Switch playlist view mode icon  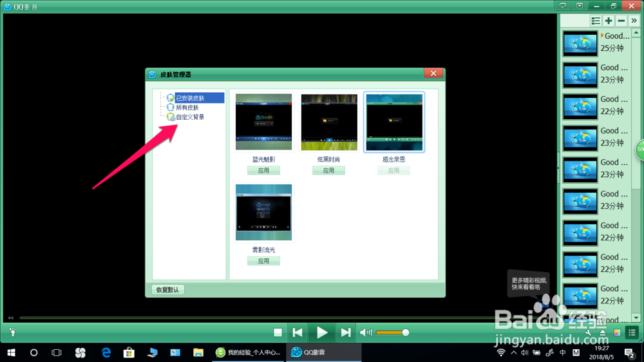(596, 21)
